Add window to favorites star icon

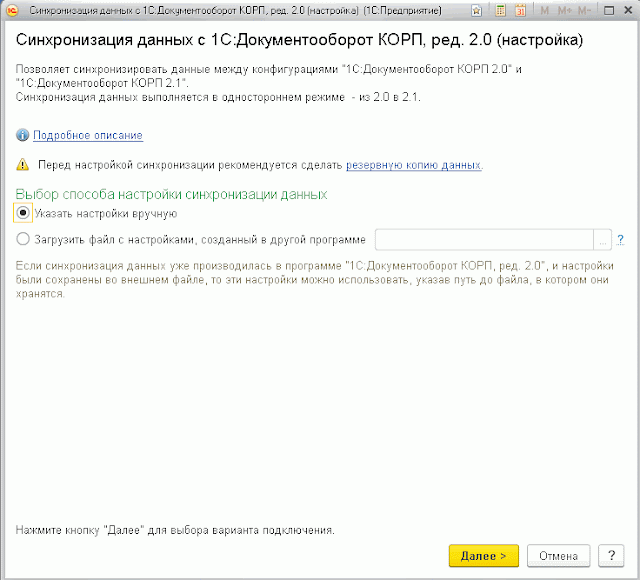click(476, 11)
